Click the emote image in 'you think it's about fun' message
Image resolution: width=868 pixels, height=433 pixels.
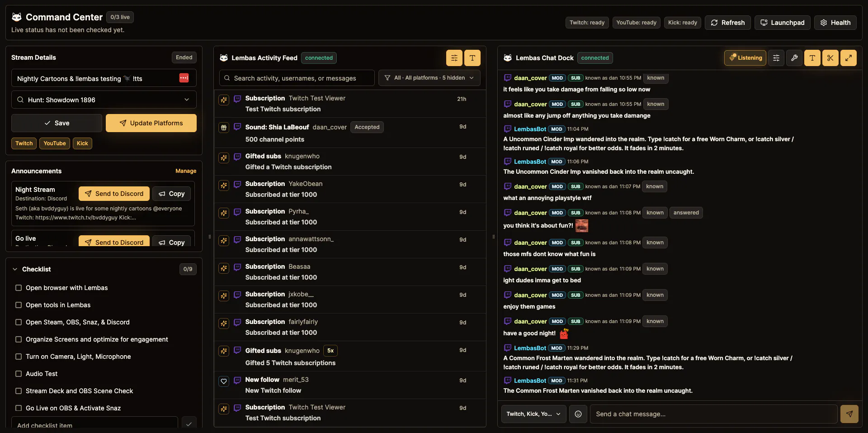pyautogui.click(x=581, y=225)
